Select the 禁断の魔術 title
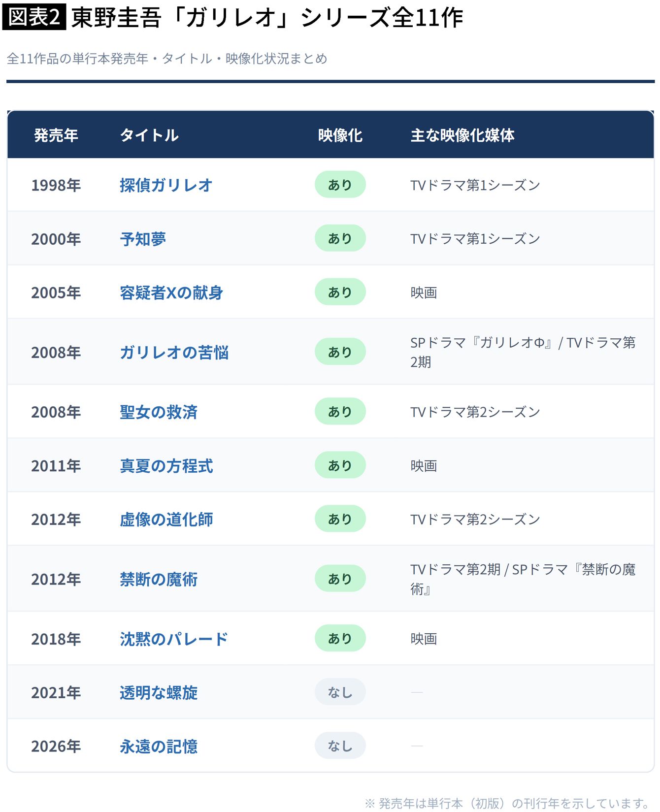The image size is (660, 812). (x=159, y=579)
